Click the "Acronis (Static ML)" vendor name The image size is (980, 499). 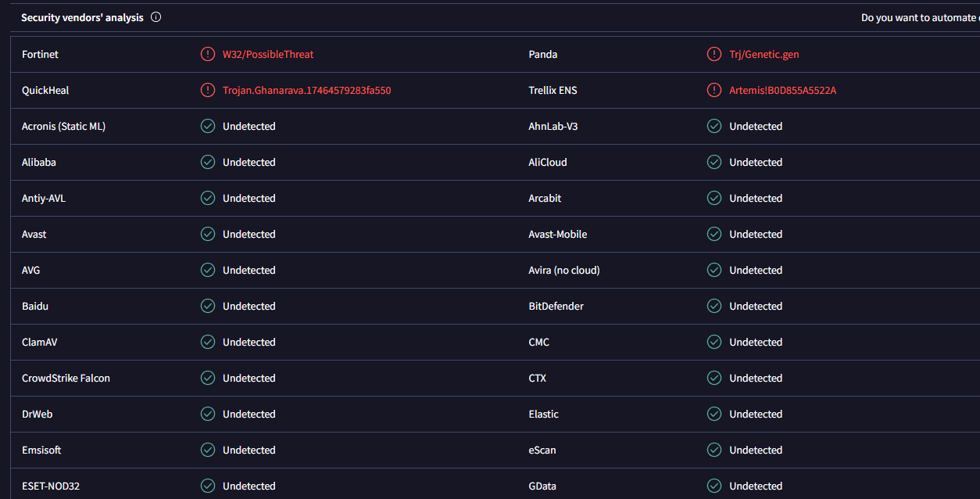pos(63,126)
